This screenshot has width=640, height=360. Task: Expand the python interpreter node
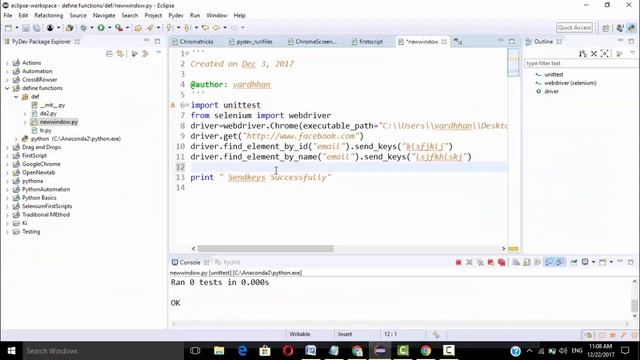(16, 139)
